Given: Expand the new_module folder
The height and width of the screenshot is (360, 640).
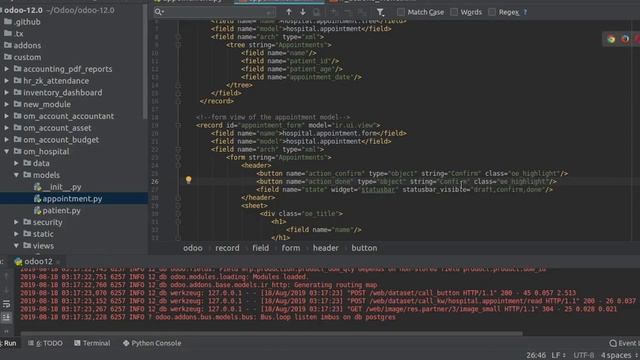Looking at the screenshot, I should tap(7, 104).
